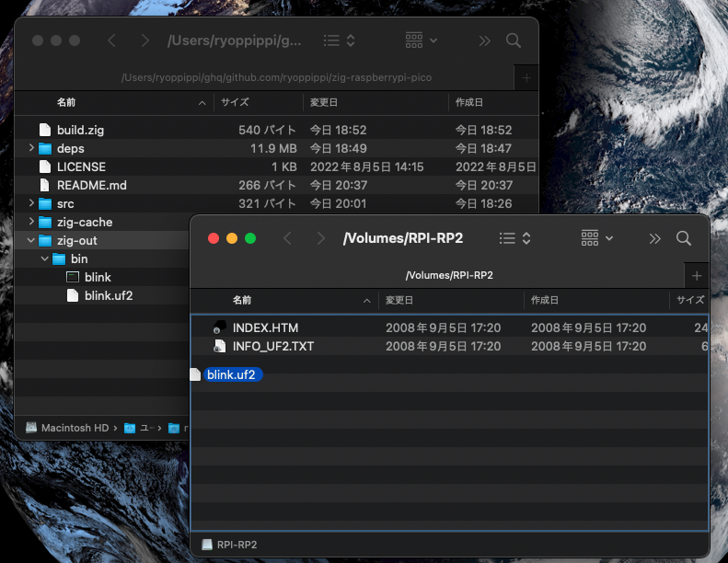This screenshot has width=728, height=563.
Task: Sort by 名前 column in back window
Action: [x=66, y=102]
